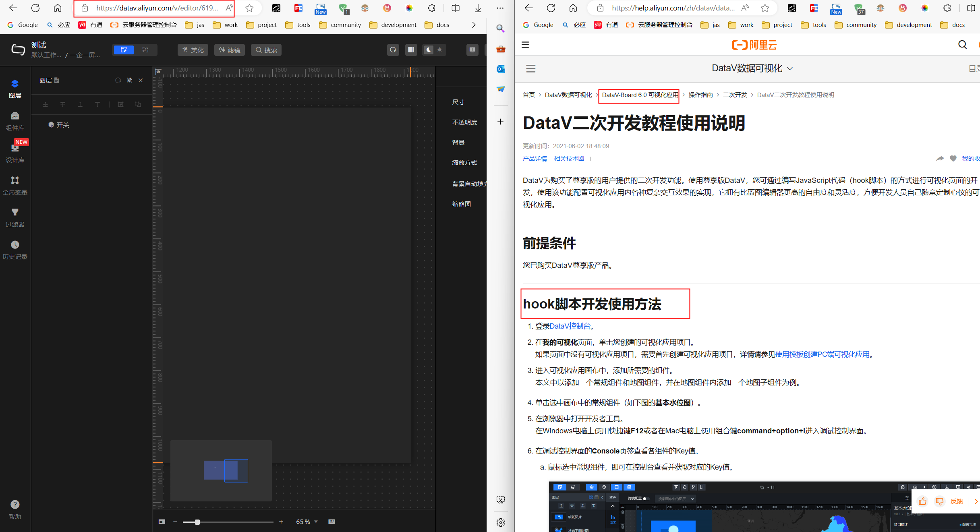The width and height of the screenshot is (980, 532).
Task: Switch editor to dark theme (moon)
Action: (429, 50)
